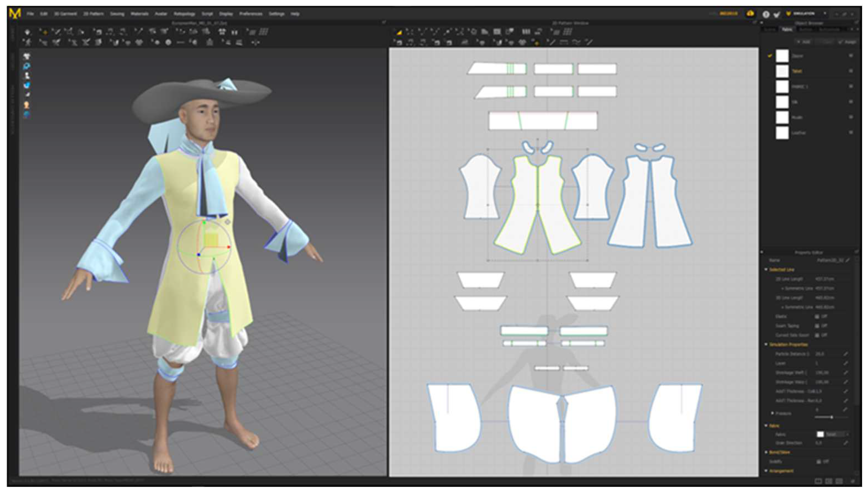Click the Simulate arrow icon in 3D toolbar

click(x=28, y=32)
